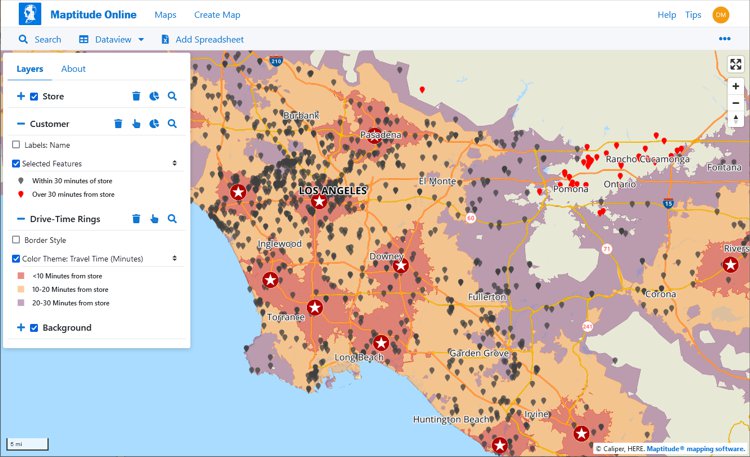Click the Customer layer magnifier icon
The image size is (750, 457).
[172, 124]
